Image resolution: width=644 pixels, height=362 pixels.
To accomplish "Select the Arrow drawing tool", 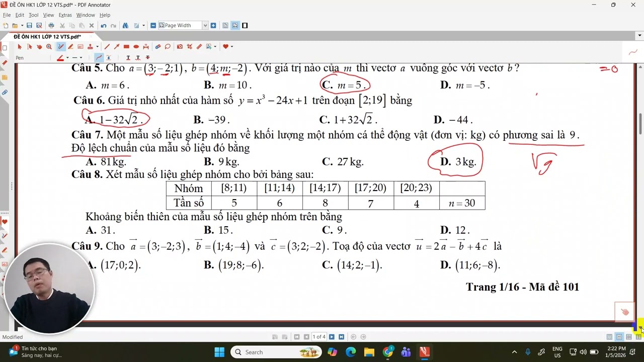I will pyautogui.click(x=117, y=47).
